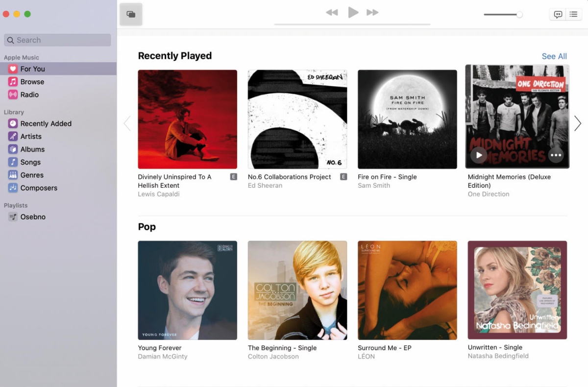
Task: Open Fire on Fire single cover
Action: click(x=407, y=119)
